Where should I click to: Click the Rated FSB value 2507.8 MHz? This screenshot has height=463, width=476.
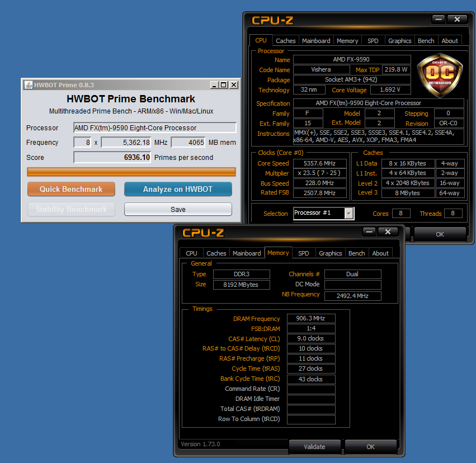319,193
